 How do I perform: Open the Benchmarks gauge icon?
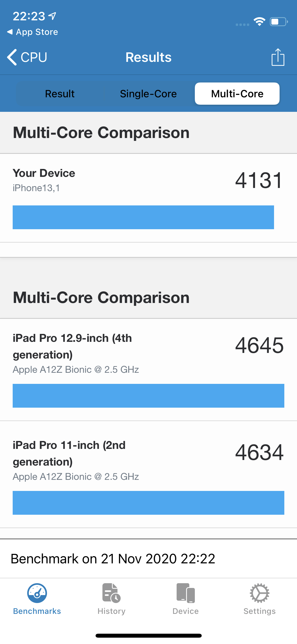click(37, 593)
